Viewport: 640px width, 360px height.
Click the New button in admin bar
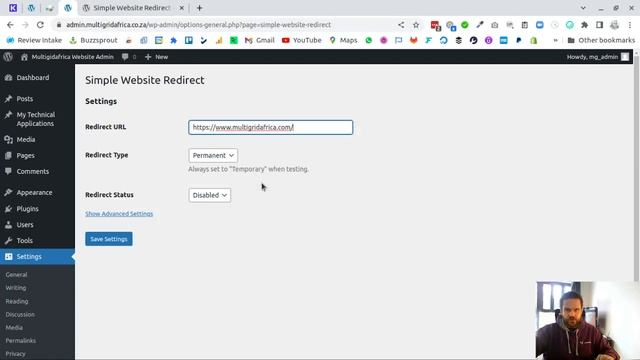pyautogui.click(x=156, y=57)
